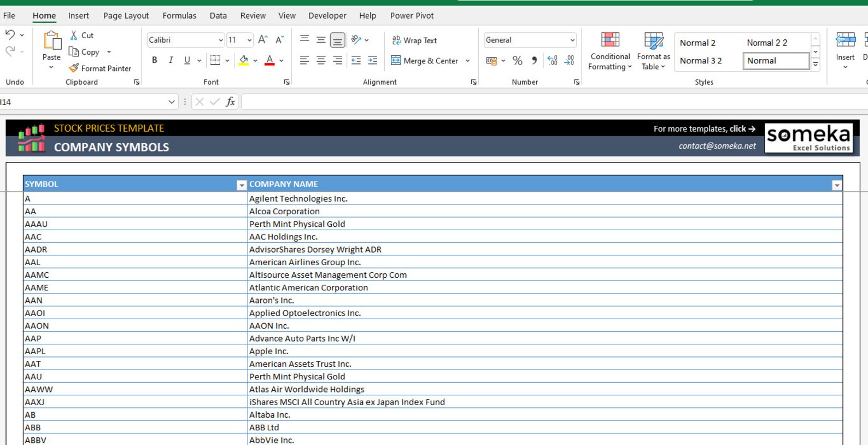The height and width of the screenshot is (445, 868).
Task: Expand the Paste options arrow
Action: 51,68
